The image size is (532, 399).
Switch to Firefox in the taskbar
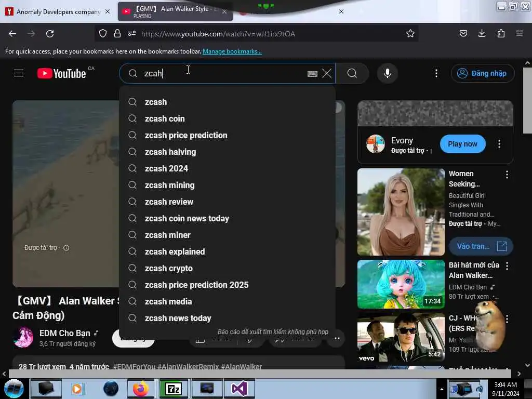click(x=140, y=389)
